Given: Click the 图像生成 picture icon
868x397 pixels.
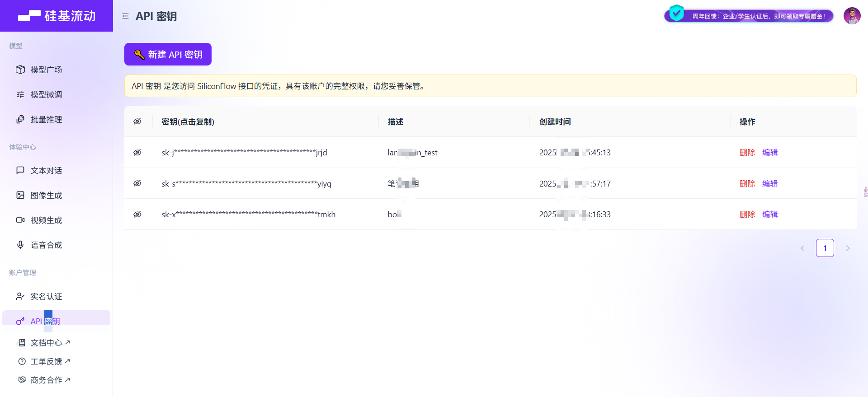Looking at the screenshot, I should (20, 195).
